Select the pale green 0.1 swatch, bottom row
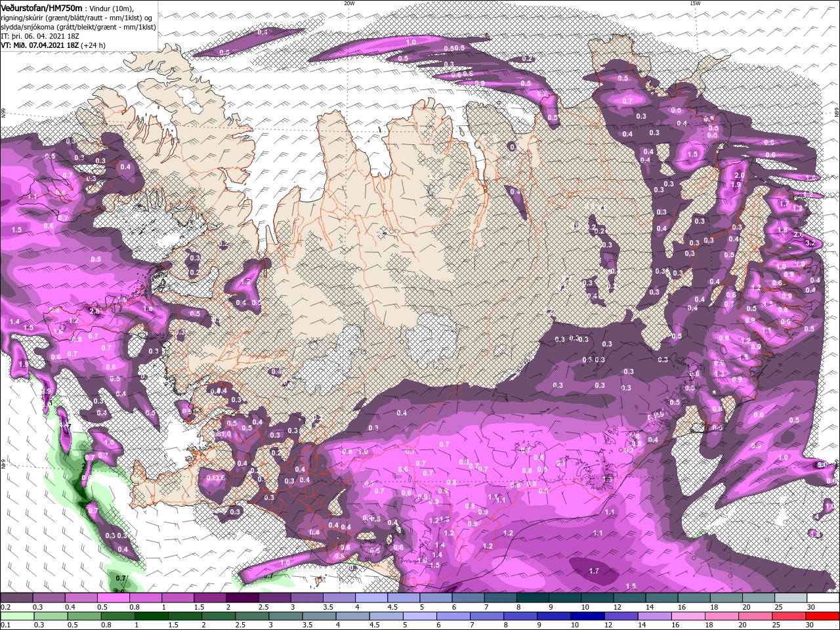Screen dimensions: 840x630 (16, 616)
